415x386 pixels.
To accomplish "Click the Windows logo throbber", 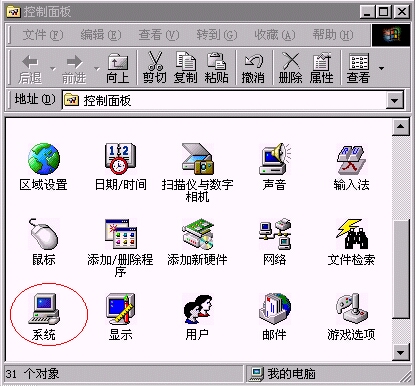I will pos(391,35).
